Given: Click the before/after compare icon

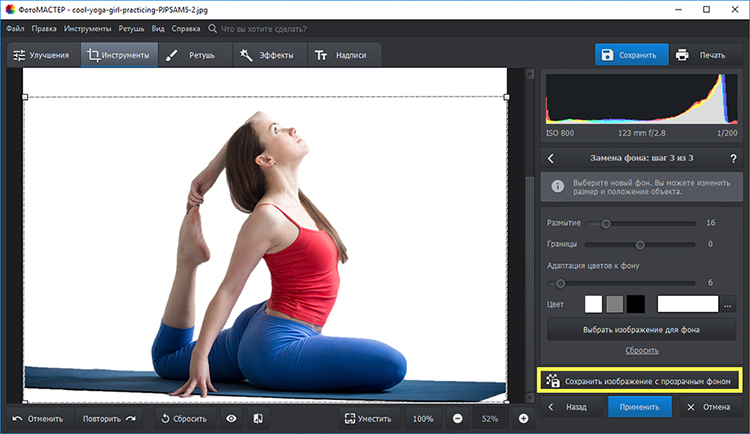Looking at the screenshot, I should pyautogui.click(x=257, y=418).
